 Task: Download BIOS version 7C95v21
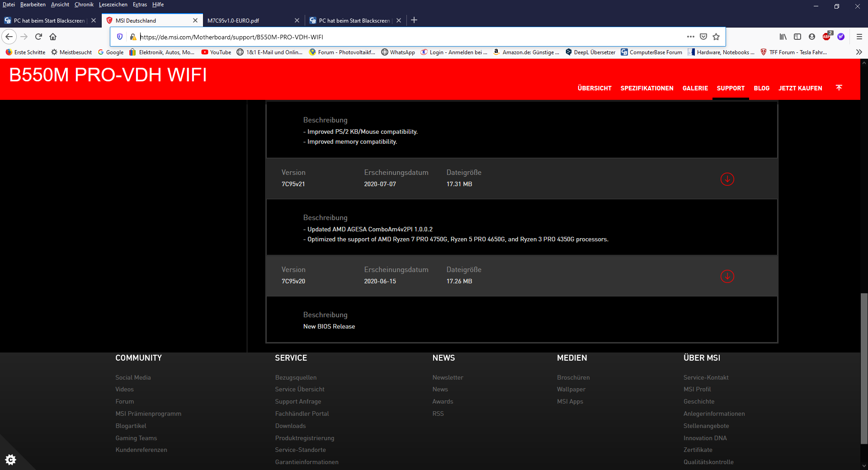(x=727, y=179)
